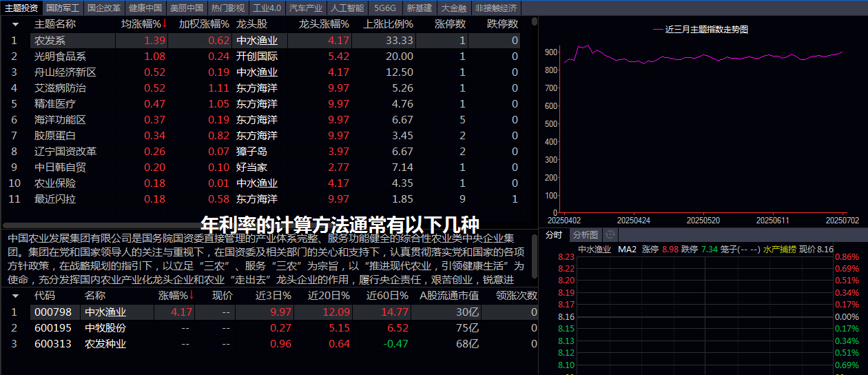Viewport: 868px width, 375px height.
Task: Sort by 龙头涨幅% column header
Action: [324, 24]
